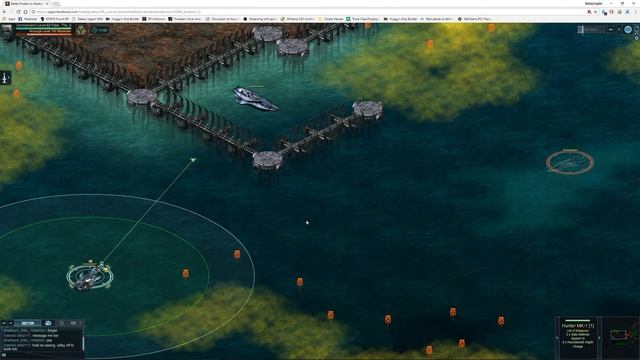The width and height of the screenshot is (640, 360).
Task: Adjust the zoom slider in the top-right corner
Action: (x=591, y=29)
